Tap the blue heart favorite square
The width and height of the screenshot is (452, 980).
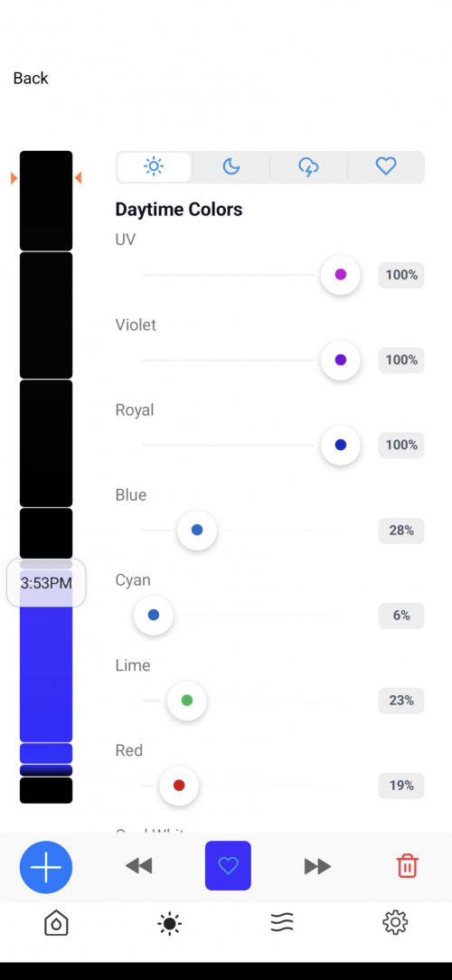click(228, 865)
